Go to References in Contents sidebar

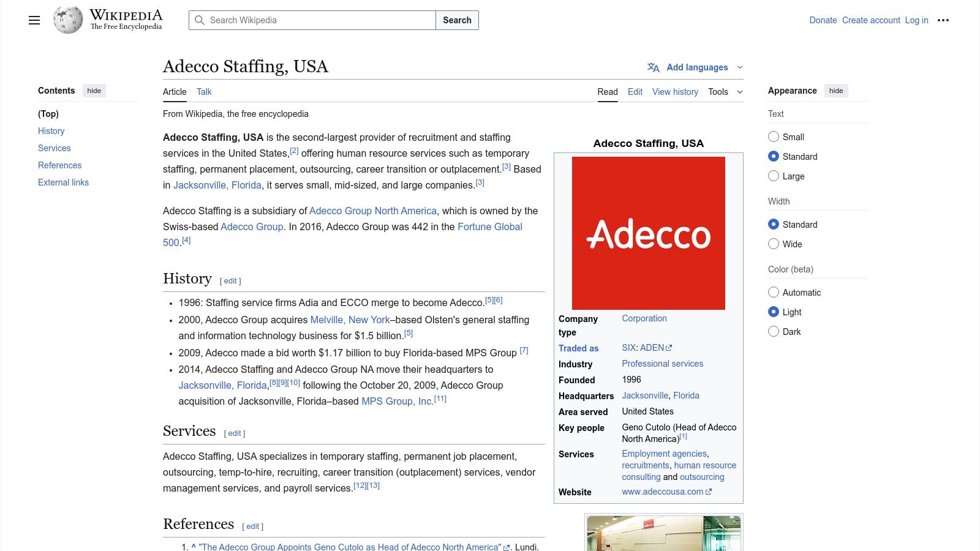pos(59,165)
